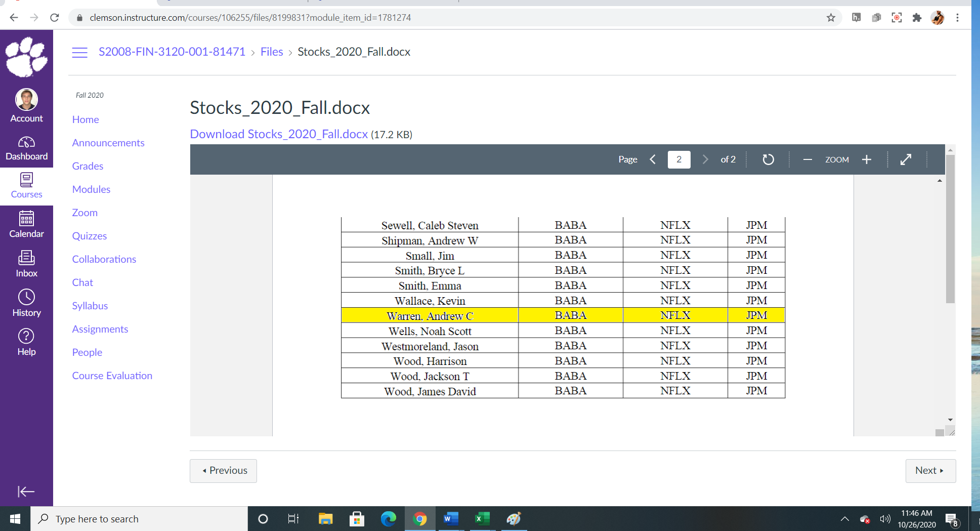Zoom out of the document preview
The height and width of the screenshot is (531, 980).
[x=807, y=159]
